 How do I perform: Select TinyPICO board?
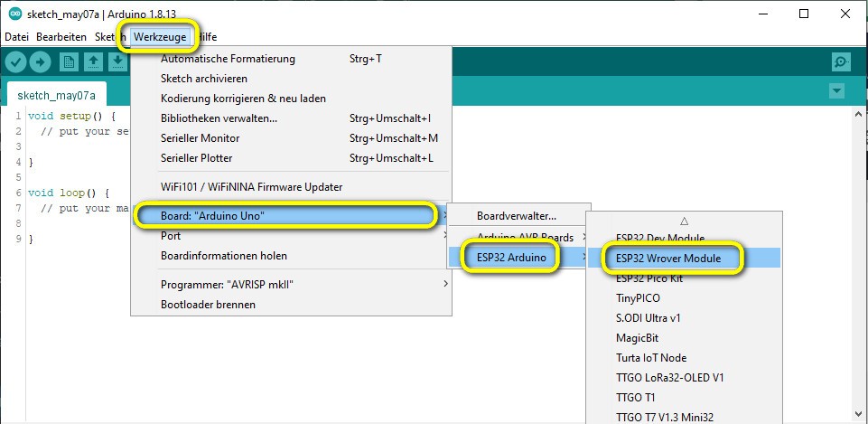(x=684, y=298)
